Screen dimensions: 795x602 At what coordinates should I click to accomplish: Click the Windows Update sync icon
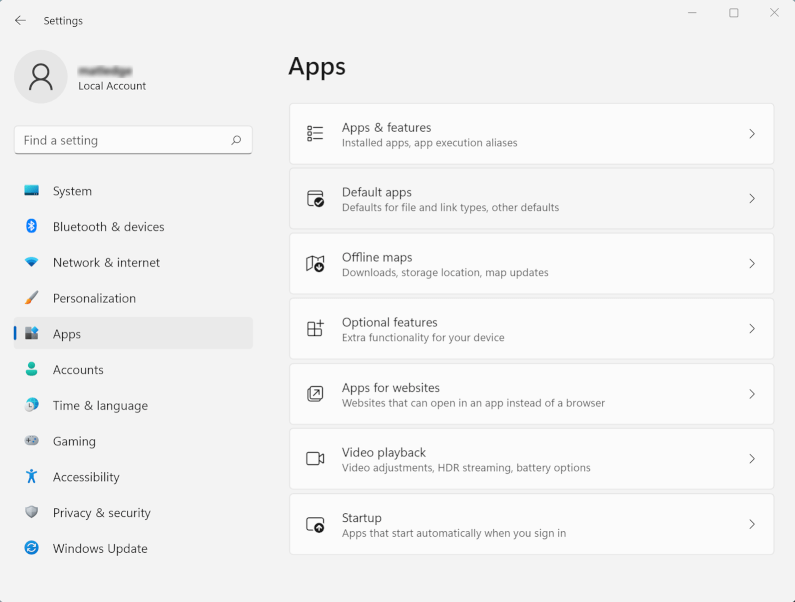(x=31, y=548)
